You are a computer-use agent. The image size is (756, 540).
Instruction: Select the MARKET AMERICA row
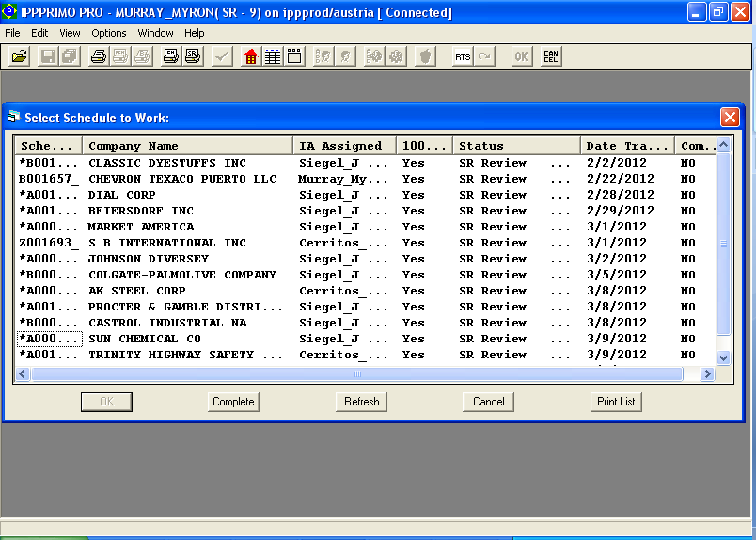pyautogui.click(x=366, y=227)
